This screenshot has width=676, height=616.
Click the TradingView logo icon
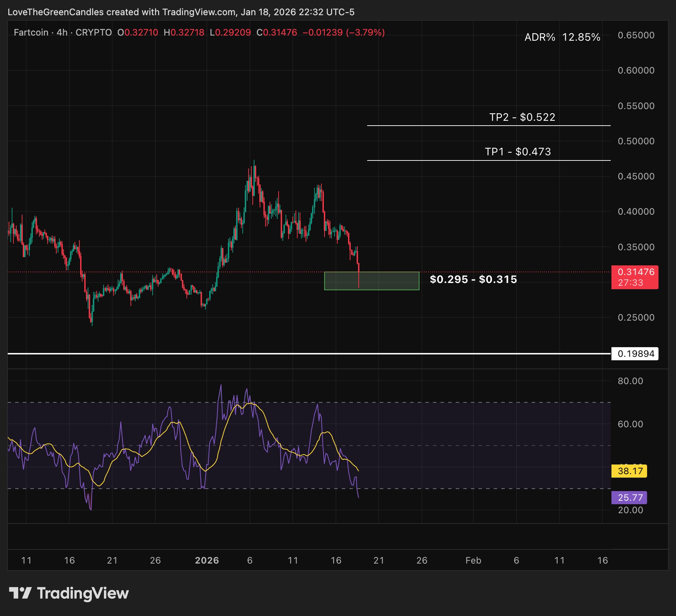click(20, 593)
